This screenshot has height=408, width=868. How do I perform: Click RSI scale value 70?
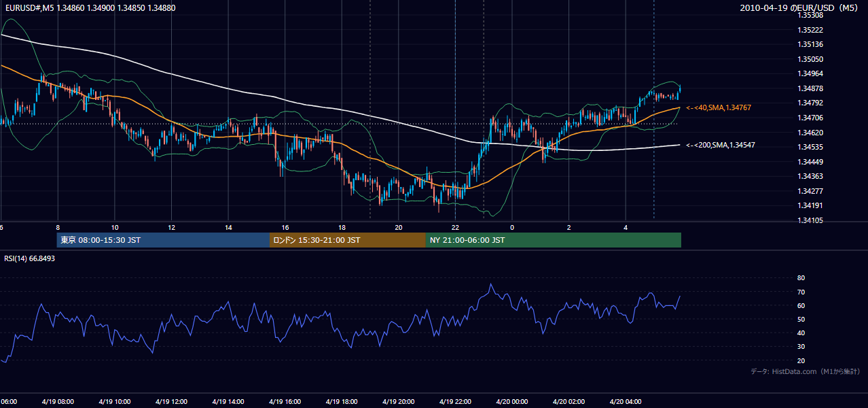(801, 292)
